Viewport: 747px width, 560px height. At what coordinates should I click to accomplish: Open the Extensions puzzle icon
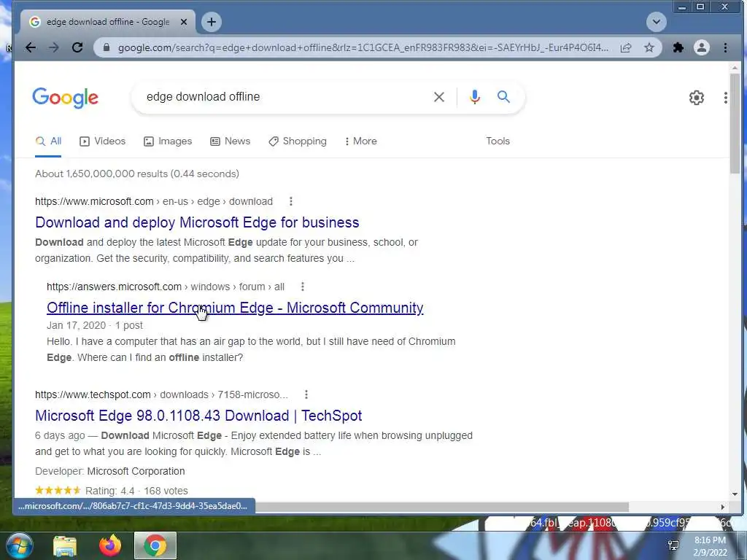point(678,47)
